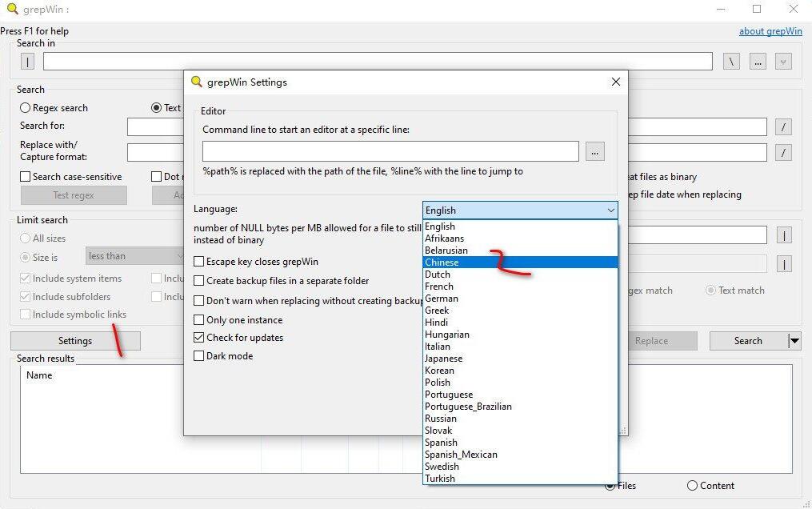The image size is (812, 509).
Task: Click the slash button next to Replace with
Action: (784, 152)
